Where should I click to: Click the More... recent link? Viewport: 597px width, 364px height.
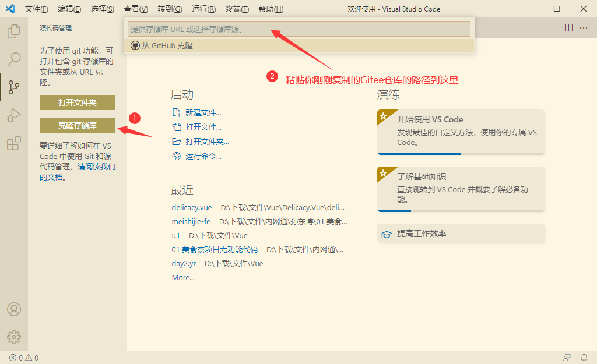183,278
